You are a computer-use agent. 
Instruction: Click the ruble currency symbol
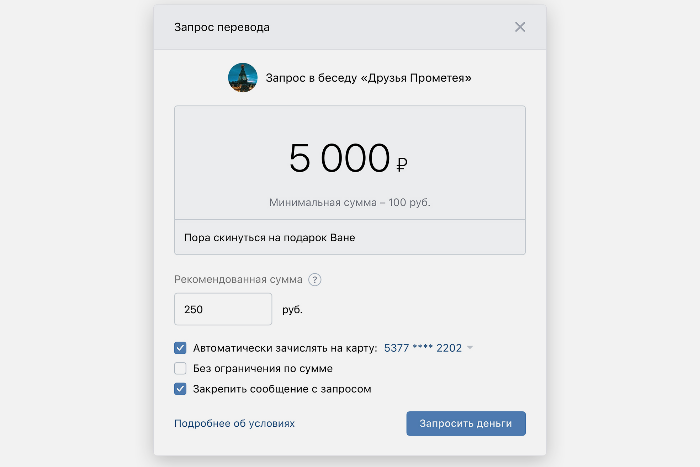click(x=402, y=164)
